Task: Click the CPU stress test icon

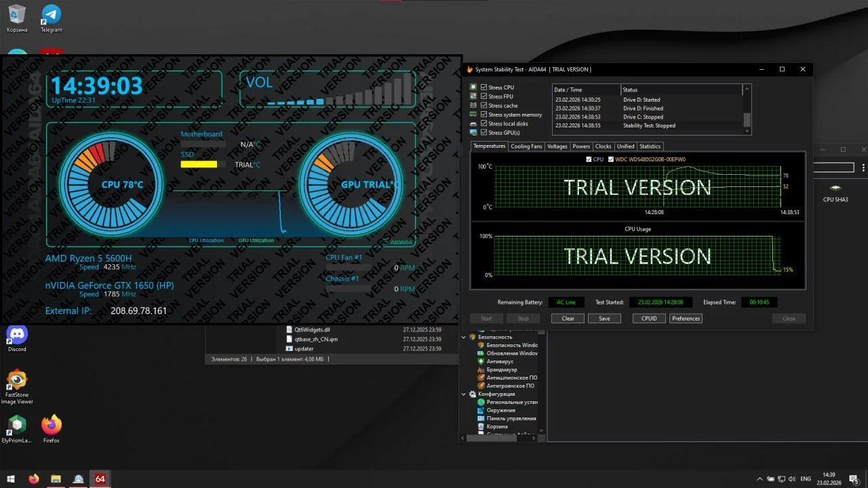Action: 473,87
